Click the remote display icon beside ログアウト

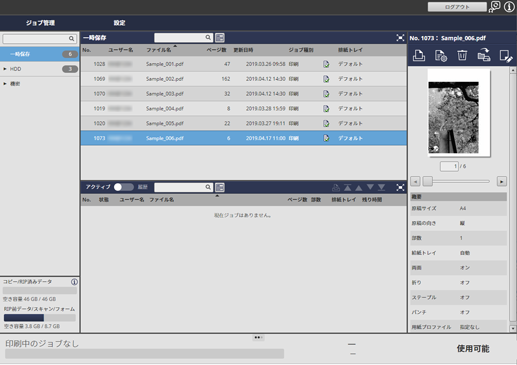tap(494, 7)
